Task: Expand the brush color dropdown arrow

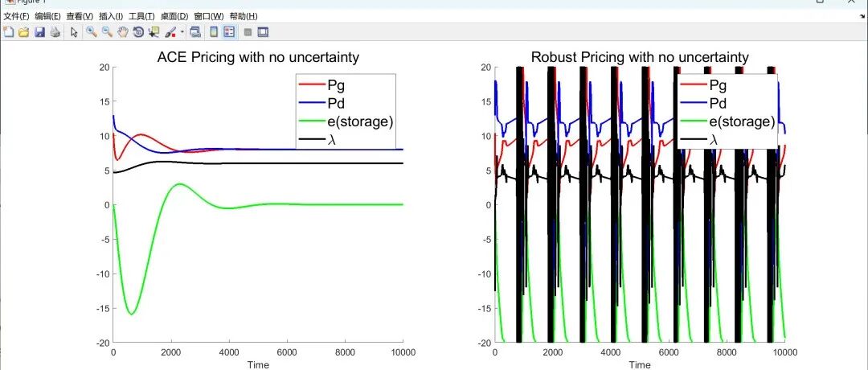Action: [x=182, y=32]
